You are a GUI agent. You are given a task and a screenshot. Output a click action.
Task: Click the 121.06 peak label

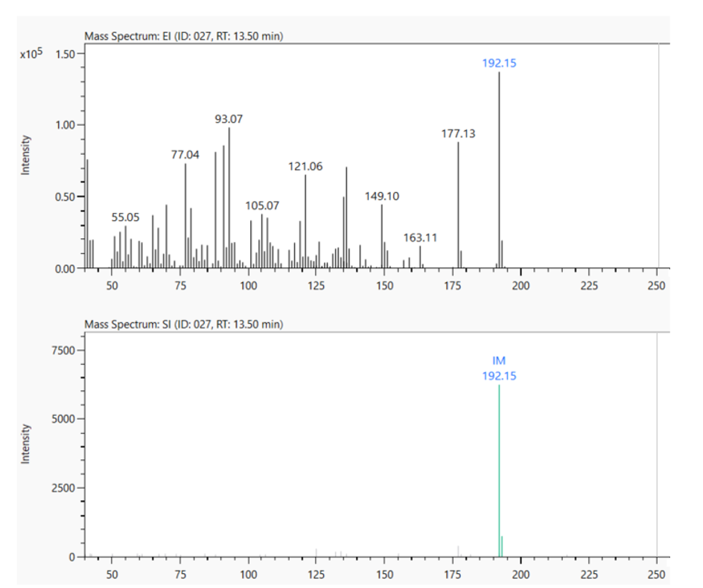(305, 166)
